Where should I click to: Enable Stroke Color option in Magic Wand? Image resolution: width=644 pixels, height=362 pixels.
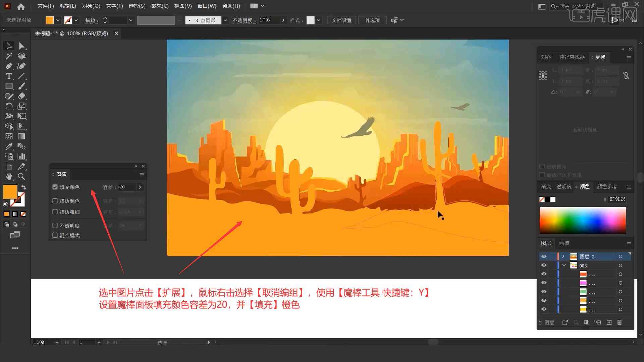(x=55, y=201)
